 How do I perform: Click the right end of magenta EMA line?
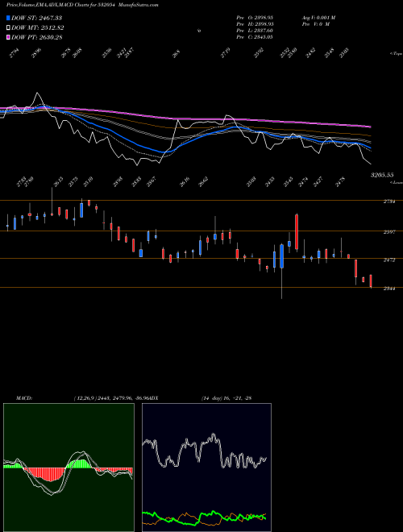tap(370, 127)
